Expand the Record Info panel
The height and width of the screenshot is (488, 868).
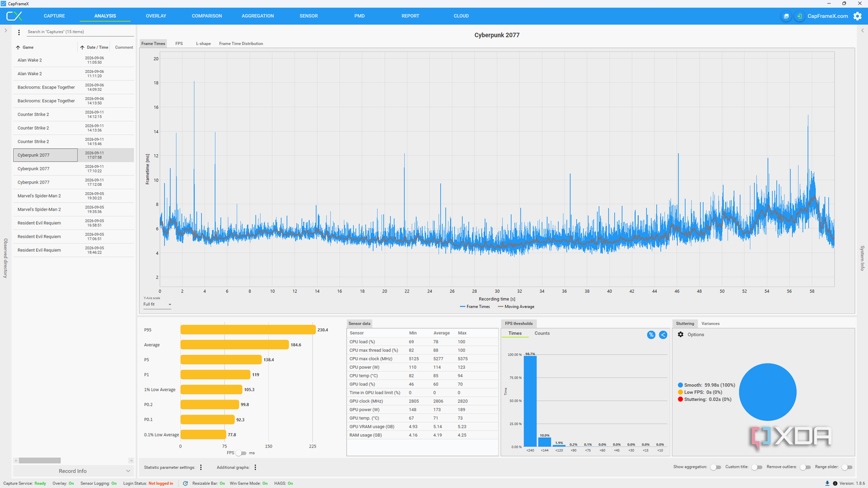click(x=73, y=471)
